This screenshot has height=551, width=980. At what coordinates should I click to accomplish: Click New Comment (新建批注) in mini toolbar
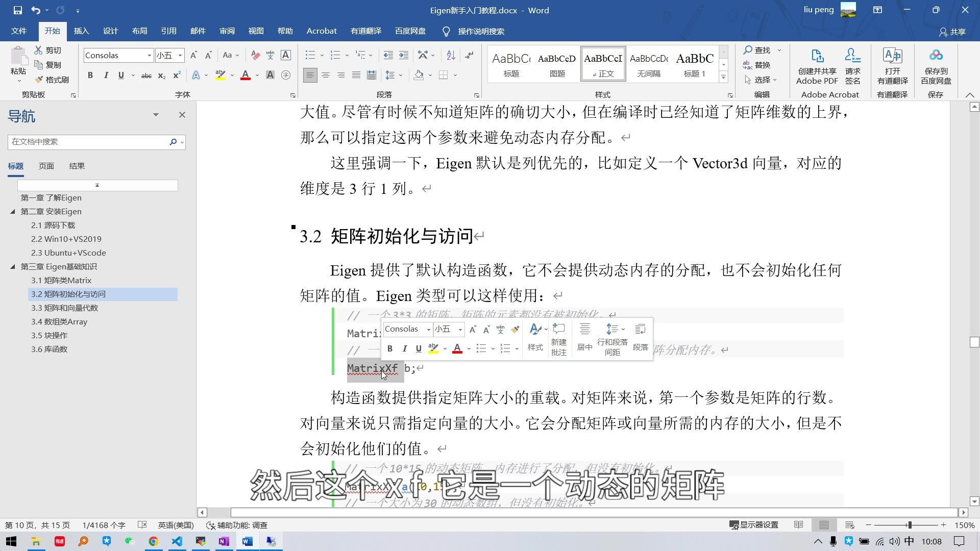(x=558, y=339)
